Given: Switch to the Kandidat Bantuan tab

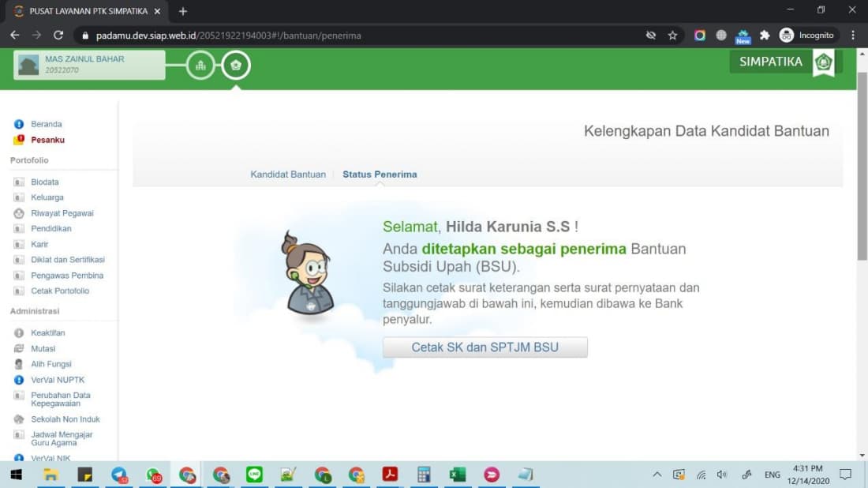Looking at the screenshot, I should [287, 175].
